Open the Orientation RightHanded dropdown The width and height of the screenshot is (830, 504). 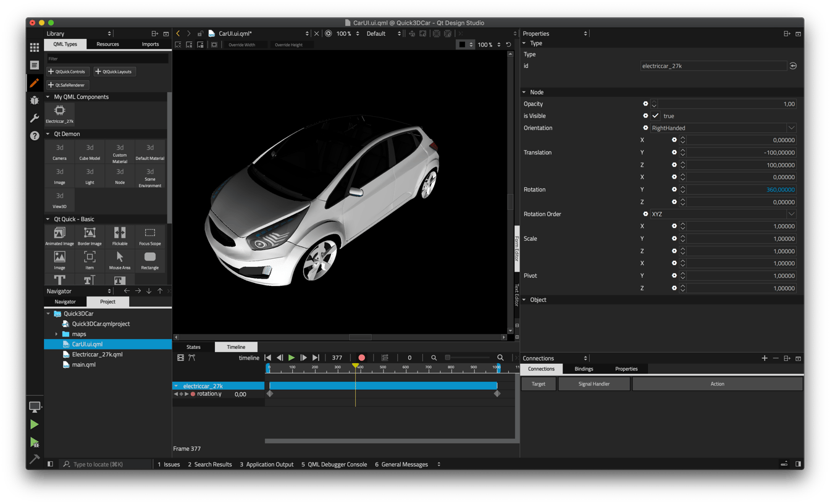[x=723, y=128]
